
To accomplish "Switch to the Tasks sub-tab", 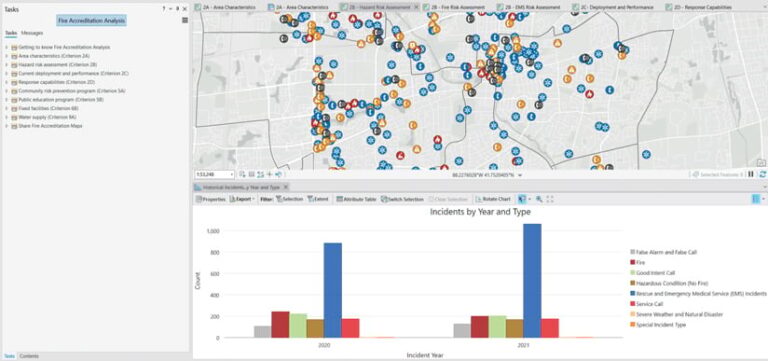I will tap(11, 33).
